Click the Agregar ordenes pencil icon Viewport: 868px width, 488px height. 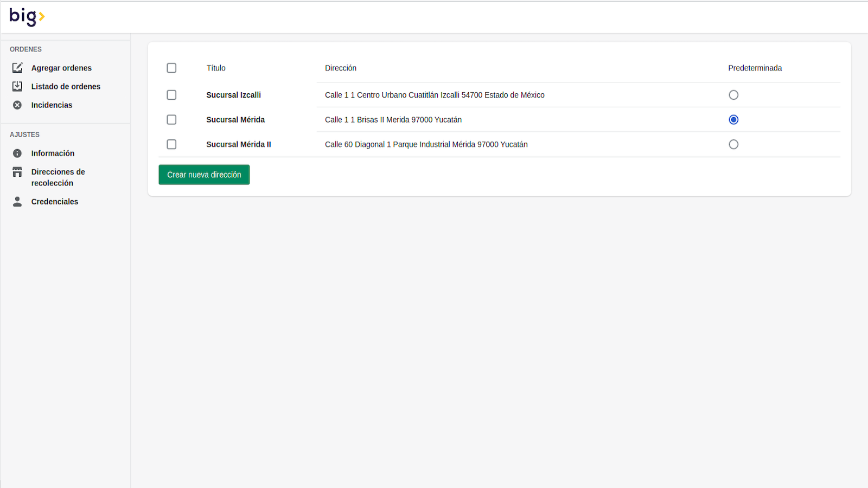point(17,68)
